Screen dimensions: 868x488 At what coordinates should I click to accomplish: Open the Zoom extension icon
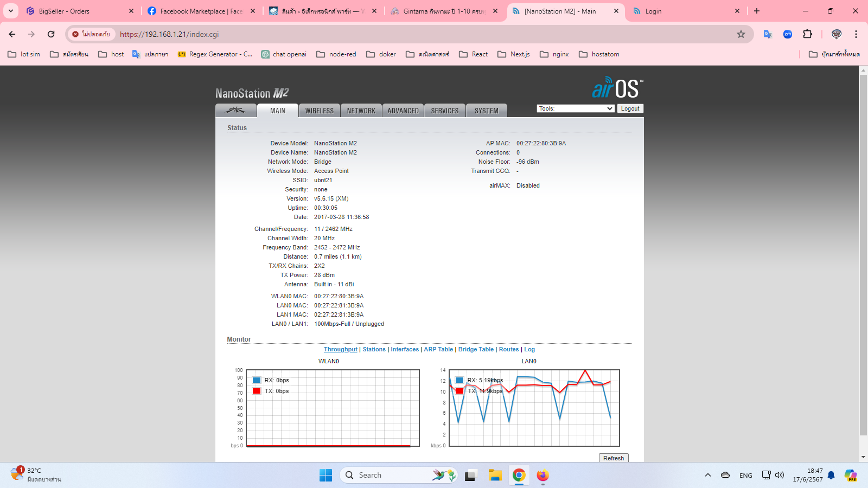pos(788,34)
